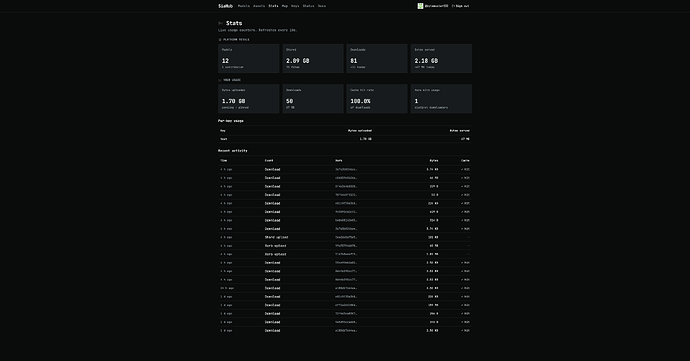
Task: Select the Cache hit rate 100.0% card
Action: [x=377, y=99]
